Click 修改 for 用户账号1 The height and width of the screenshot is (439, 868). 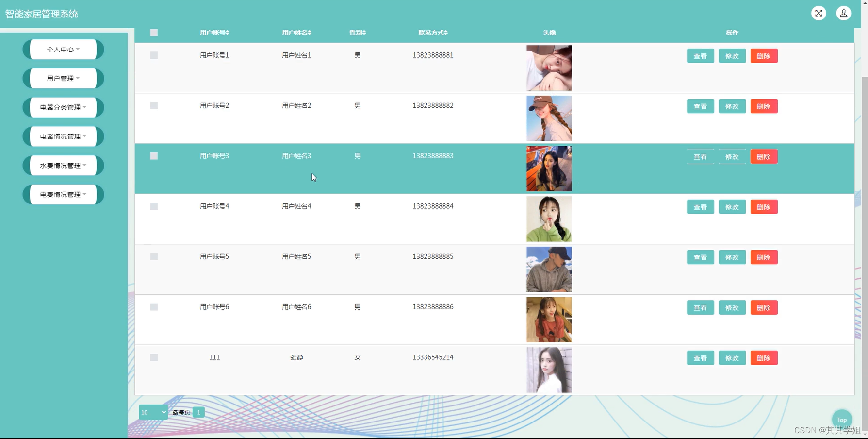click(x=732, y=56)
